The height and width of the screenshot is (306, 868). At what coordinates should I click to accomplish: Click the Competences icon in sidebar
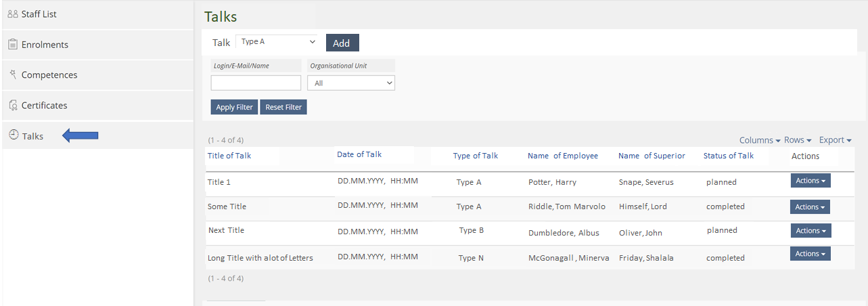coord(12,74)
